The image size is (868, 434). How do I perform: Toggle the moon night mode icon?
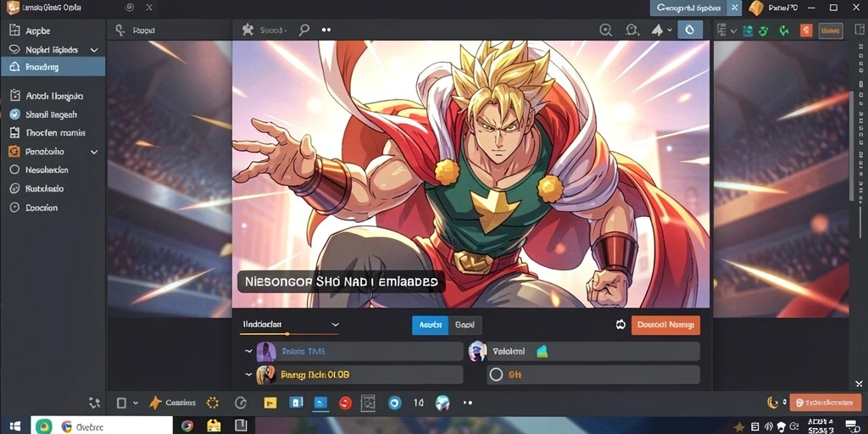[x=771, y=403]
